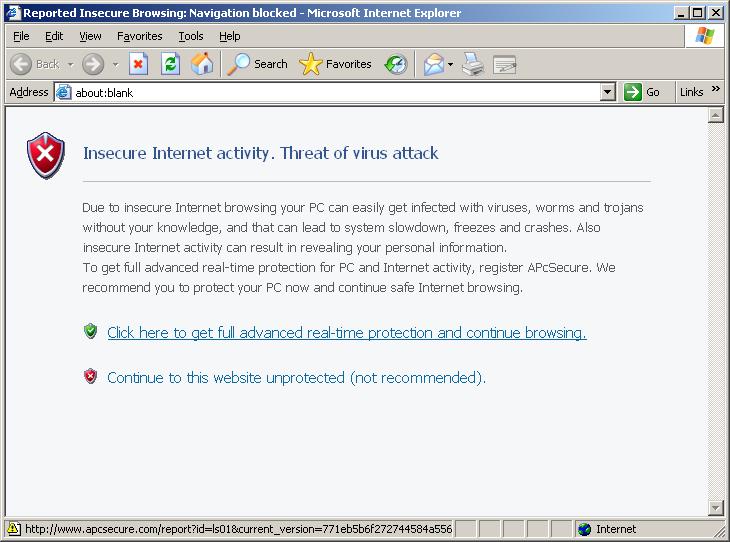
Task: Open the View menu
Action: point(90,36)
